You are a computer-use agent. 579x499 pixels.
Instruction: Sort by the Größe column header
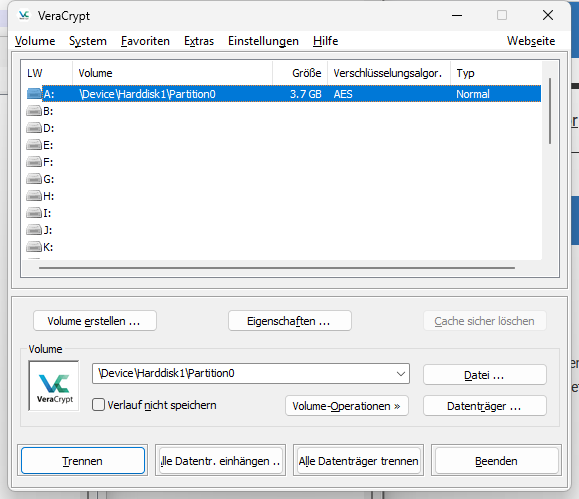coord(300,73)
